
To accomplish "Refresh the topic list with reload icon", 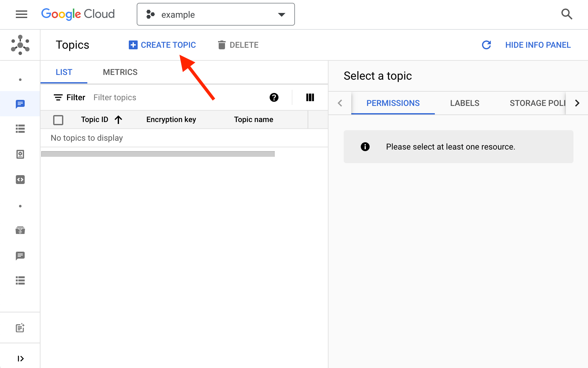I will point(486,45).
